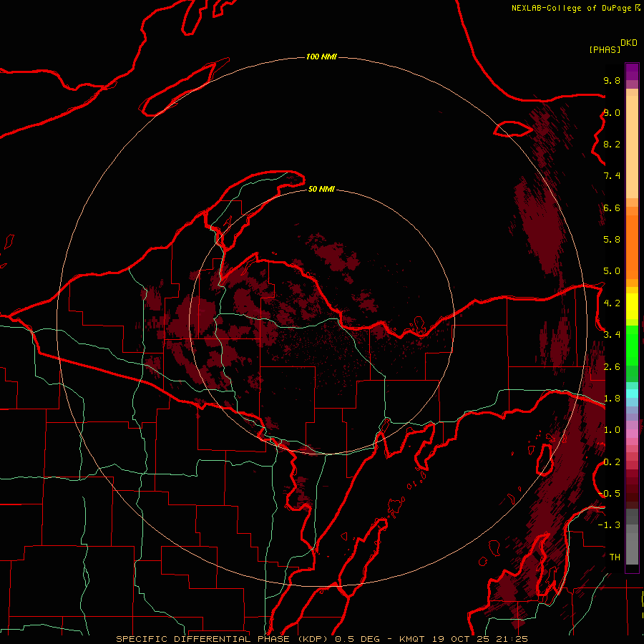
Task: Click the 6.6 value on the color scale
Action: click(x=612, y=208)
